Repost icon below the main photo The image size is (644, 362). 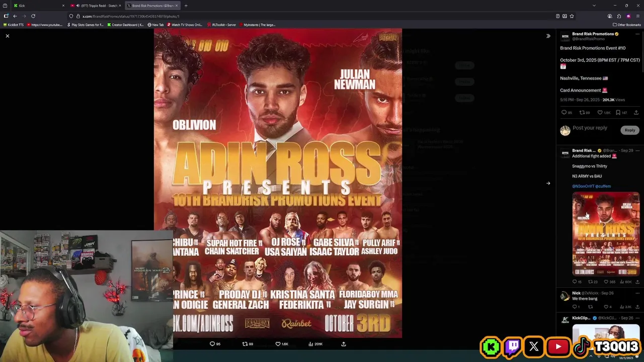point(245,344)
